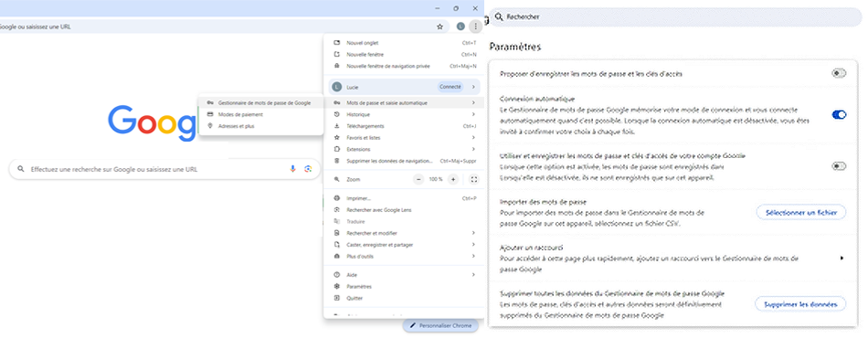Click the bookmark star icon in address bar
The height and width of the screenshot is (338, 868).
pos(440,26)
